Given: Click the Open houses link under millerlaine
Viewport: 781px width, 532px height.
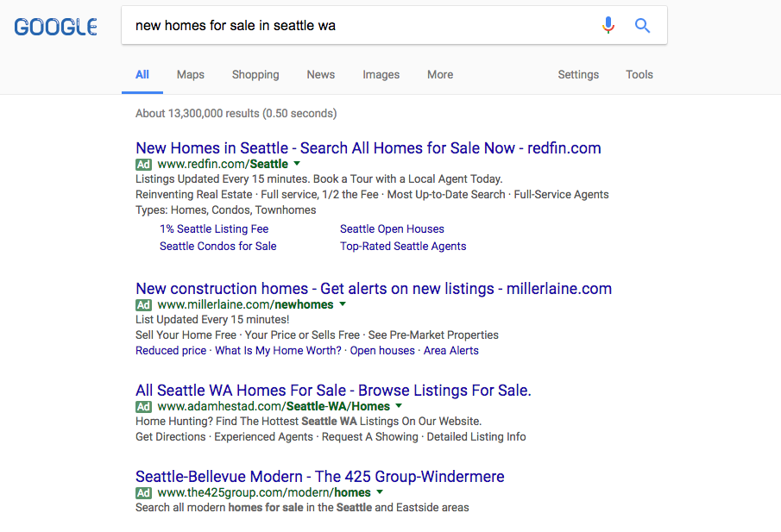Looking at the screenshot, I should tap(382, 350).
